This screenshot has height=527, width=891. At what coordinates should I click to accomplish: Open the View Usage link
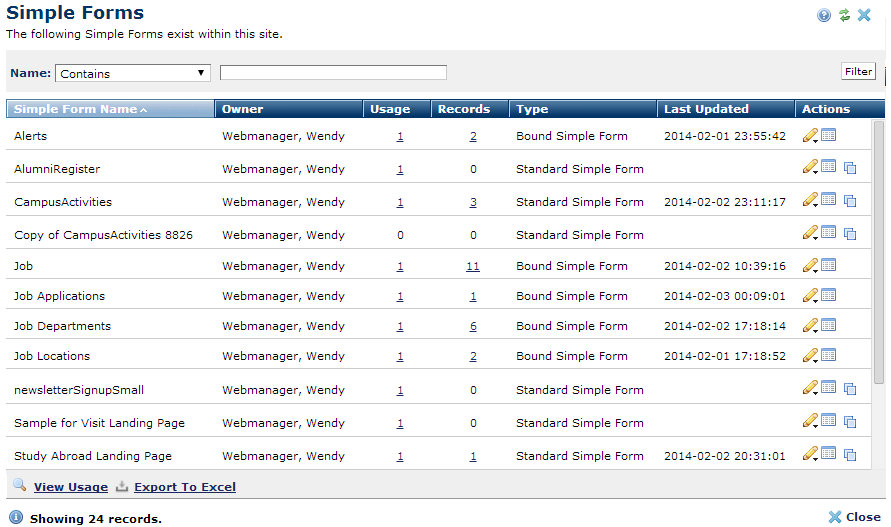pos(70,487)
